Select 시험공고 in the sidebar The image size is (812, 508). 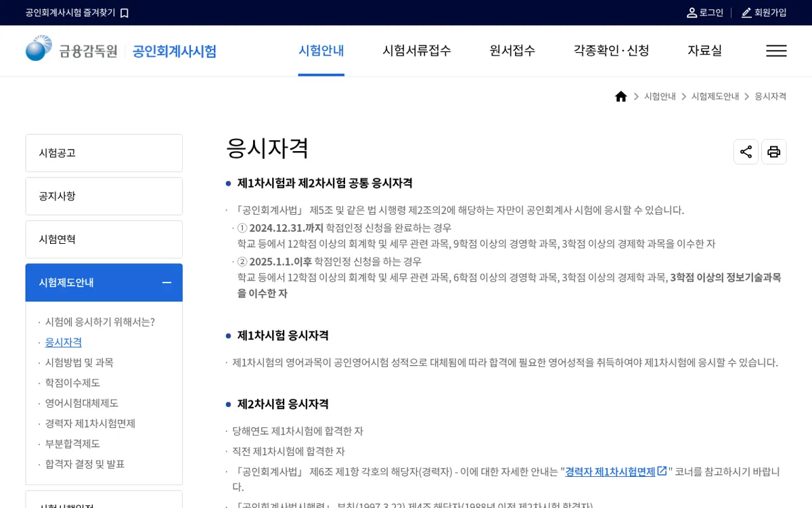(x=104, y=153)
